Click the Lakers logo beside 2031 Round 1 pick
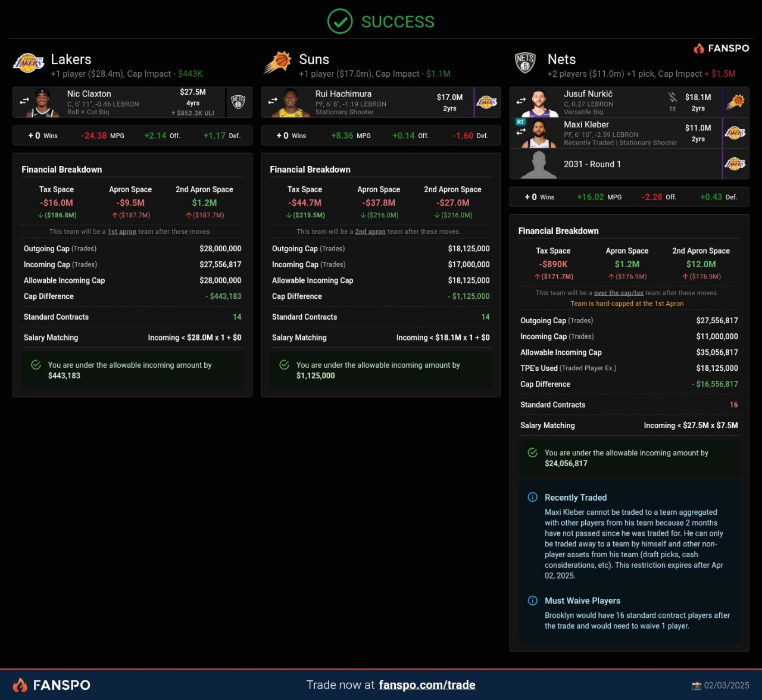Screen dimensions: 762x700 (x=735, y=164)
